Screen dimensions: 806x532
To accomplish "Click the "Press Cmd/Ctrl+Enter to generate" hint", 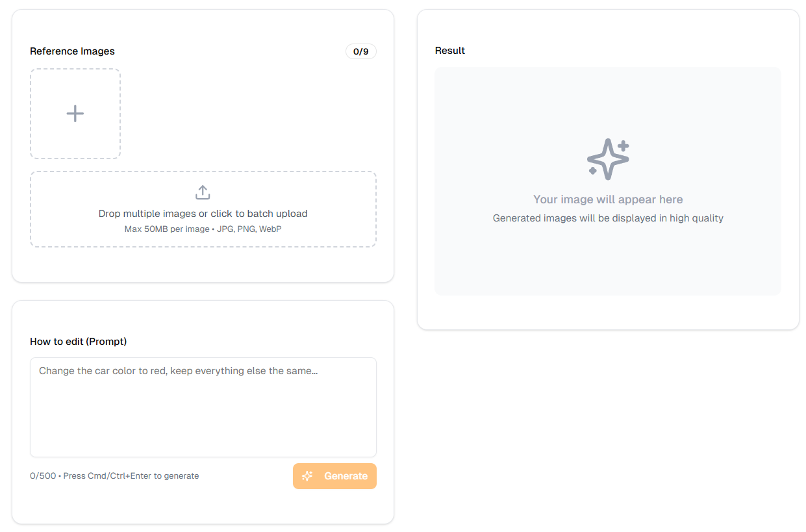I will 131,476.
